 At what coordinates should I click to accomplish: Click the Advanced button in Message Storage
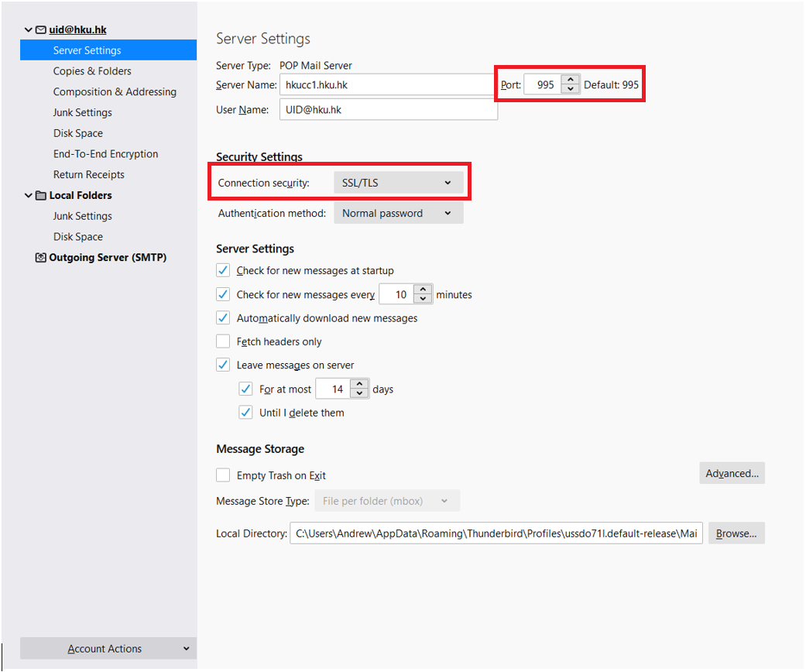(x=732, y=472)
